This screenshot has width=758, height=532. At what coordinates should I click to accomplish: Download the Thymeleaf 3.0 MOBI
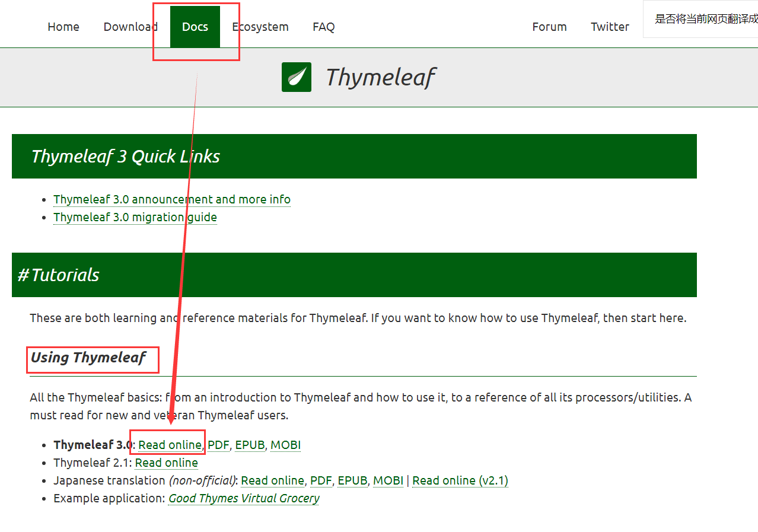pos(286,445)
